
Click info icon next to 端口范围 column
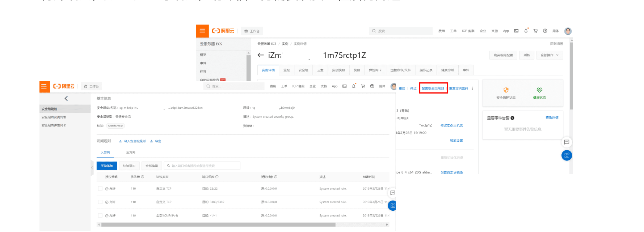(217, 177)
